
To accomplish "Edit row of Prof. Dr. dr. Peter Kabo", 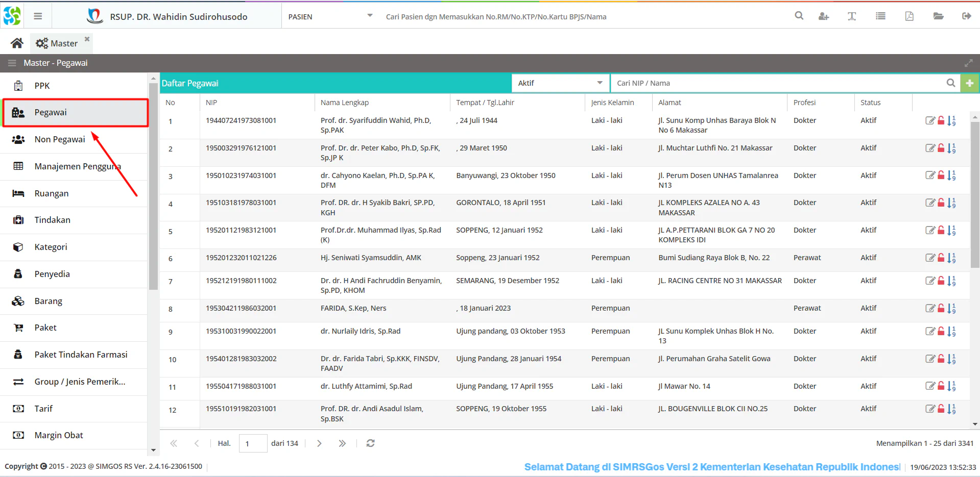I will tap(930, 148).
